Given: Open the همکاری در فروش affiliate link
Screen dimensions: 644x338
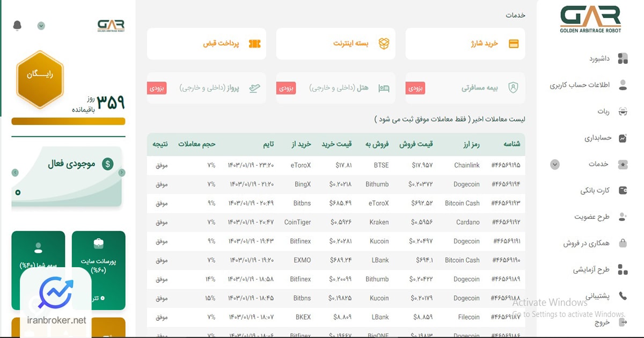Looking at the screenshot, I should tap(587, 243).
